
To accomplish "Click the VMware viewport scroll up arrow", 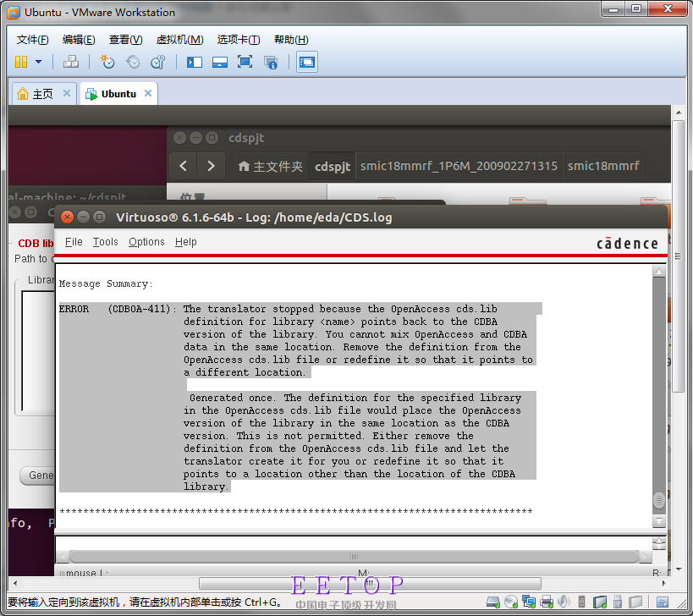I will pos(679,113).
